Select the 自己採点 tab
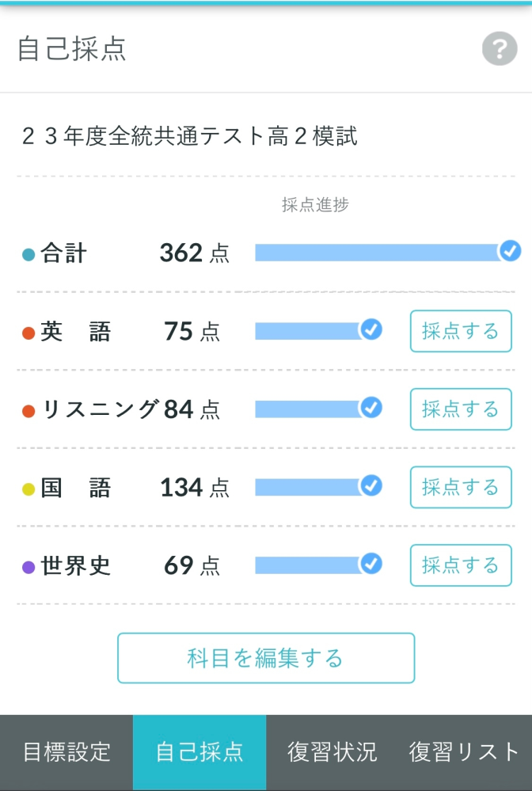Image resolution: width=532 pixels, height=791 pixels. [x=199, y=753]
